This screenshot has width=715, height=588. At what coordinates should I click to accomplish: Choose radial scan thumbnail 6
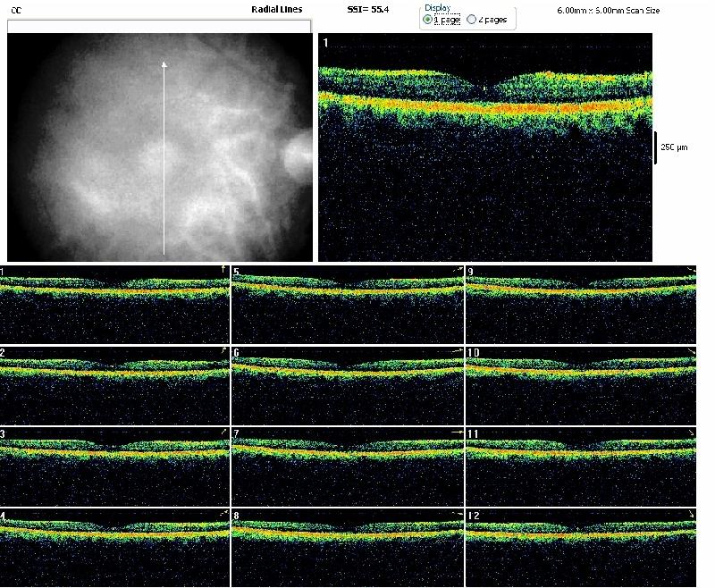348,386
